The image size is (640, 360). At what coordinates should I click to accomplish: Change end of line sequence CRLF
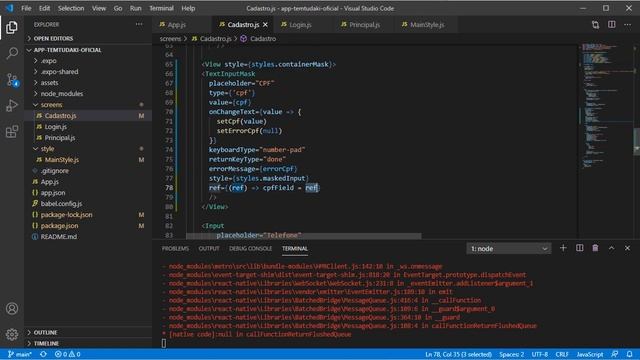pyautogui.click(x=562, y=354)
